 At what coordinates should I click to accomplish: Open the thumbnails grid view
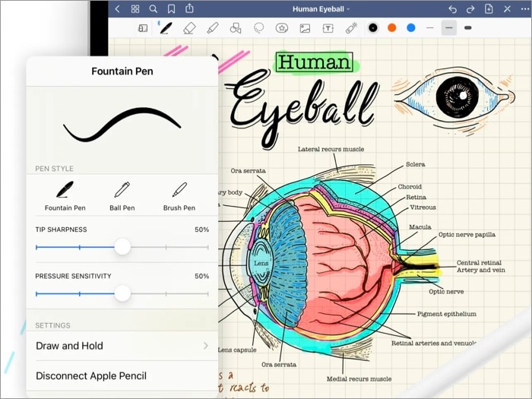(135, 9)
